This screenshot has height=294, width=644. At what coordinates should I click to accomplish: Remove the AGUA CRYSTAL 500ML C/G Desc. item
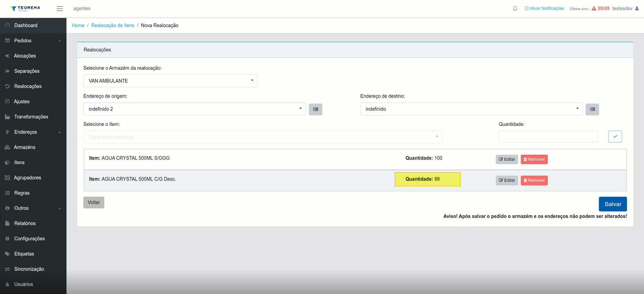tap(534, 180)
